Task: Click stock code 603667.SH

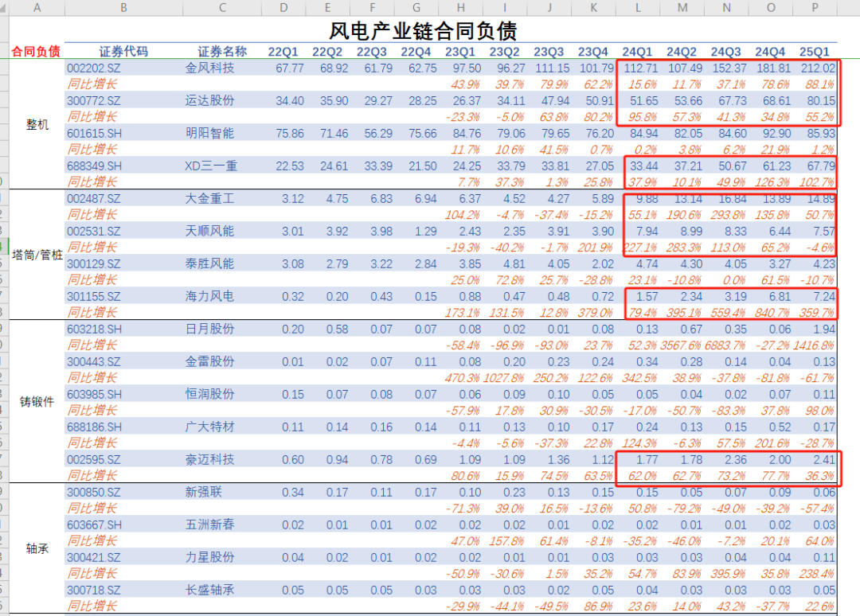Action: tap(94, 525)
